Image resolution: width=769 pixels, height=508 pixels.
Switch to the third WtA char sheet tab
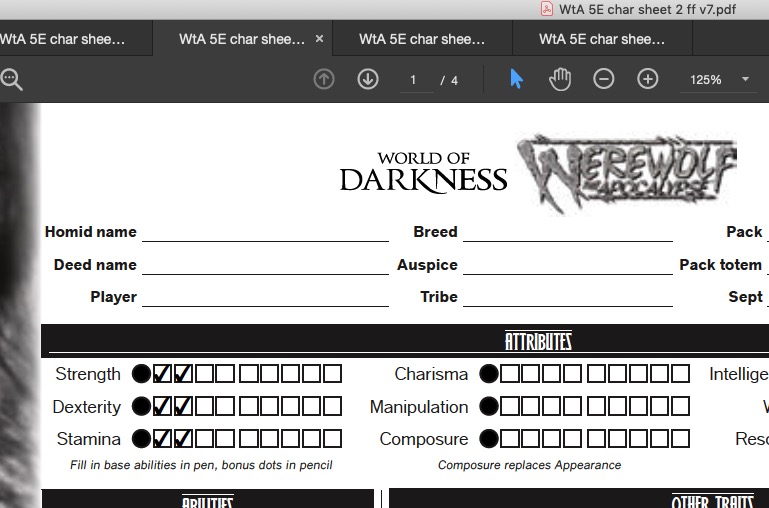pos(422,39)
